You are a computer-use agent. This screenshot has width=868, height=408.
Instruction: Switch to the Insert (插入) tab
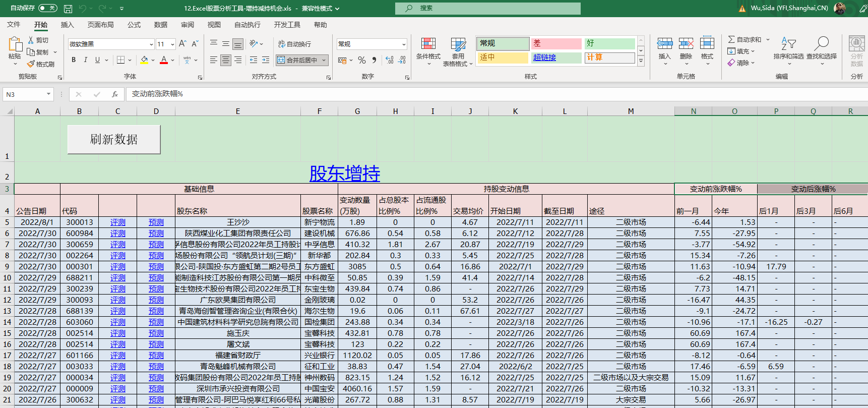[x=67, y=25]
